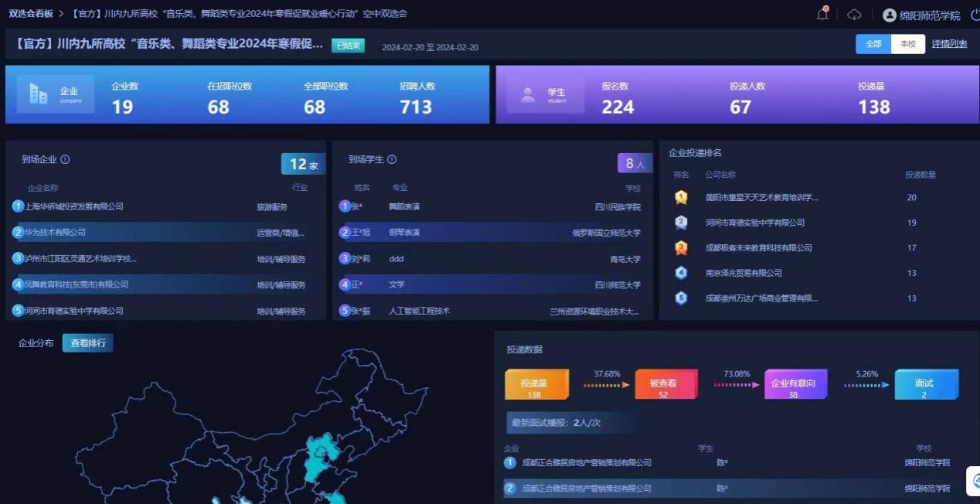Select student row 王*旭 钢琴表演
980x504 pixels.
[x=490, y=233]
